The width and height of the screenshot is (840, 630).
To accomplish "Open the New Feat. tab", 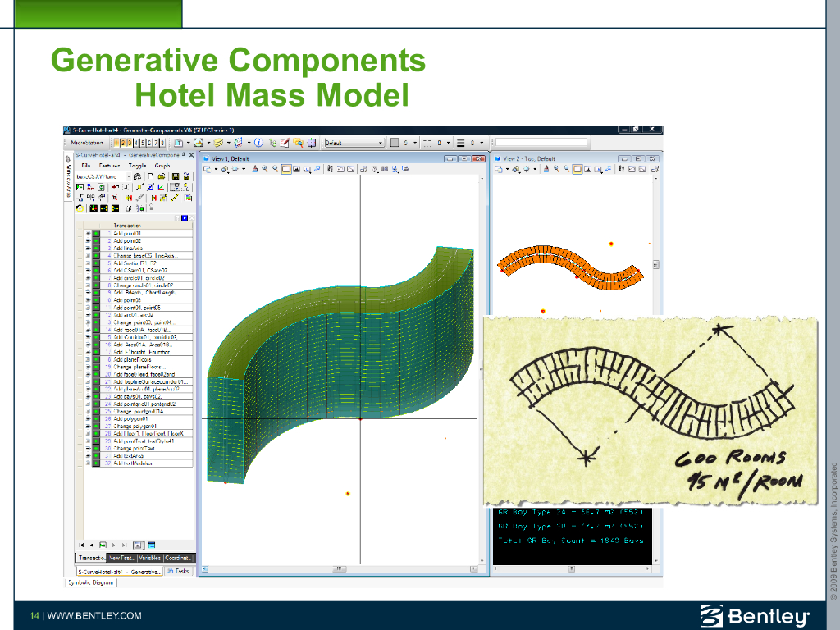I will point(121,558).
